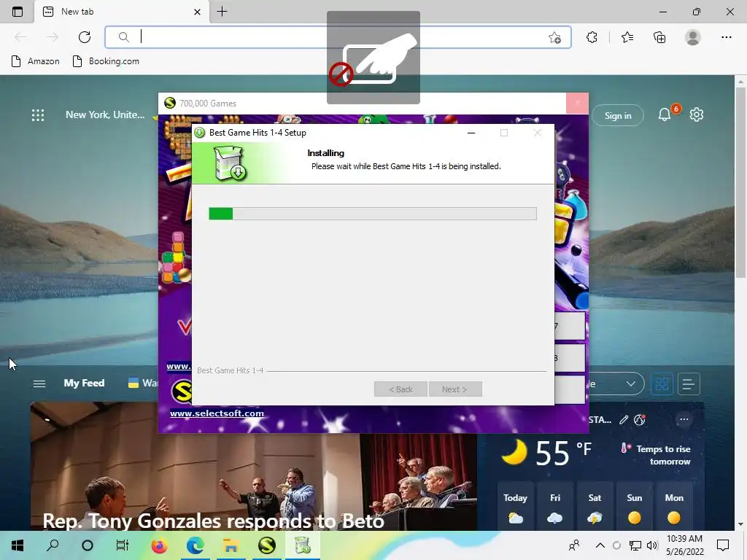Open the Windows Start menu
The image size is (747, 560).
coord(18,545)
